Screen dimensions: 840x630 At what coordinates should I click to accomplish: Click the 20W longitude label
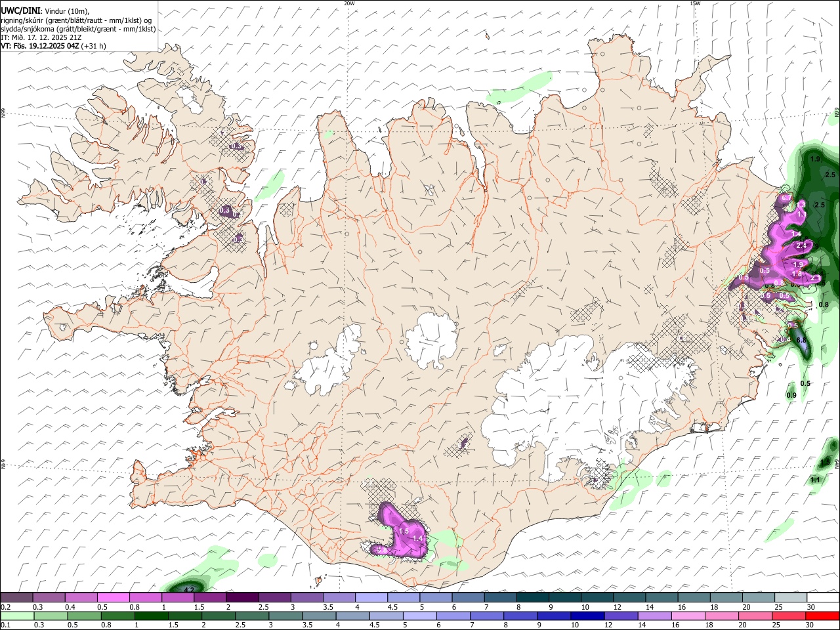pyautogui.click(x=349, y=3)
